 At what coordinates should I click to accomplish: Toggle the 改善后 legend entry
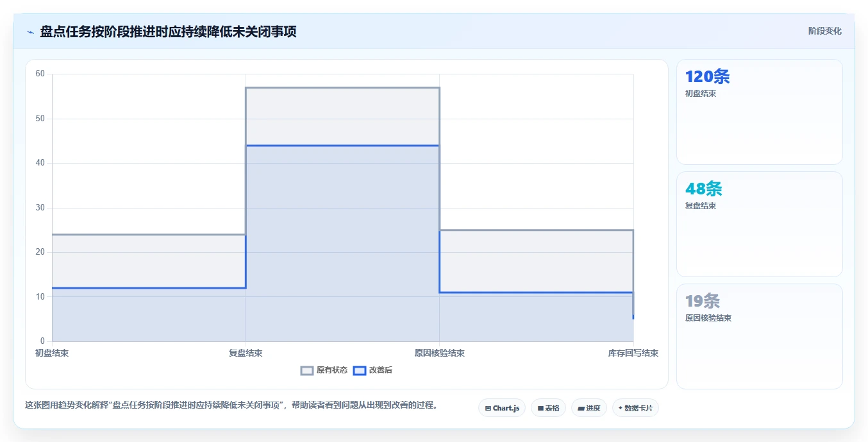click(373, 370)
